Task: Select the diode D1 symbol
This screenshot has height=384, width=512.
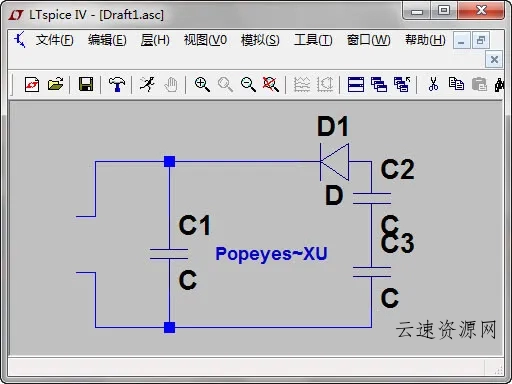Action: click(335, 162)
